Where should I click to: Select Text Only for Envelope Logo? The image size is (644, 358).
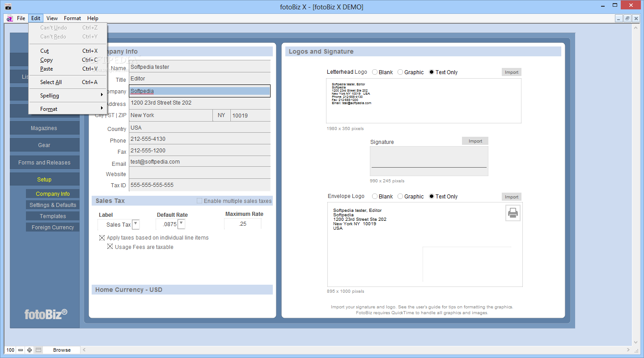coord(432,196)
